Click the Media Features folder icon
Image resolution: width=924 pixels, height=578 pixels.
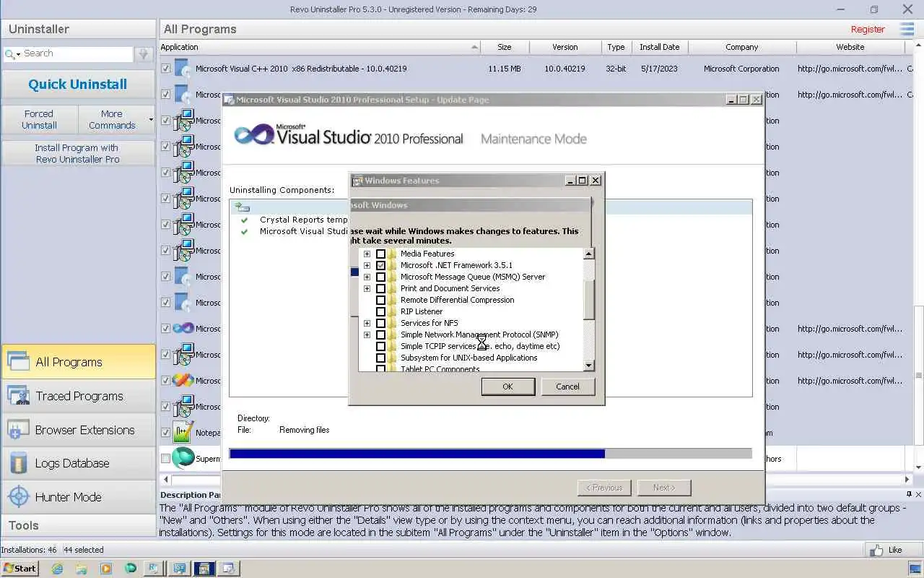tap(392, 254)
